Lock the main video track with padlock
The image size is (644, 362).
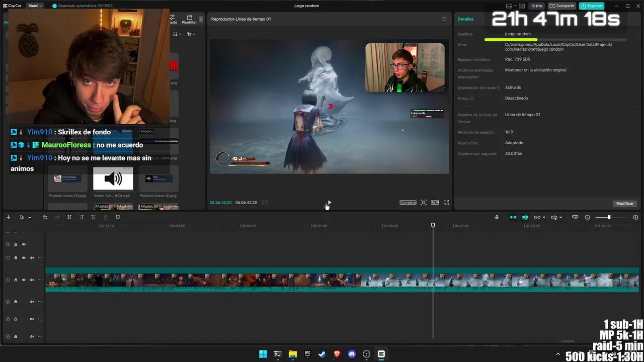pyautogui.click(x=16, y=280)
